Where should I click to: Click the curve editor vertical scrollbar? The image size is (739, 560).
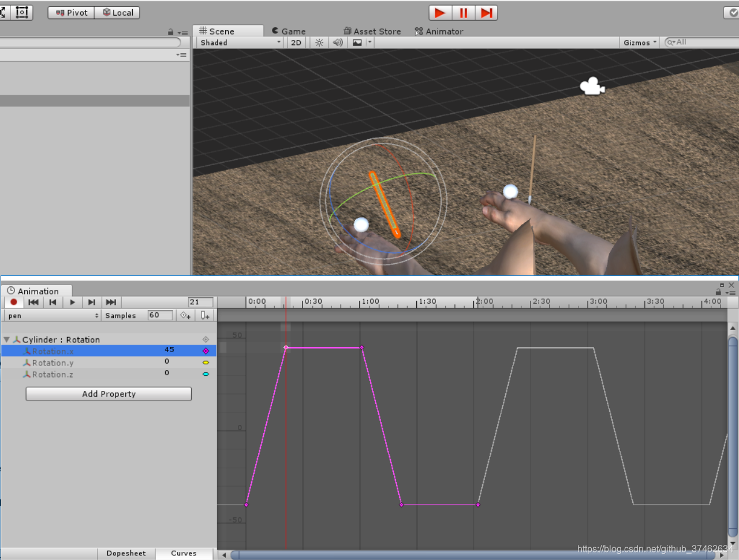pyautogui.click(x=733, y=436)
